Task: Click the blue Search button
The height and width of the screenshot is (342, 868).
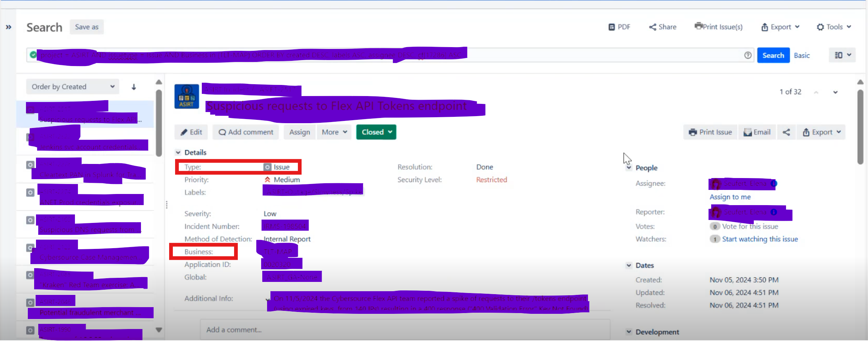Action: tap(773, 55)
